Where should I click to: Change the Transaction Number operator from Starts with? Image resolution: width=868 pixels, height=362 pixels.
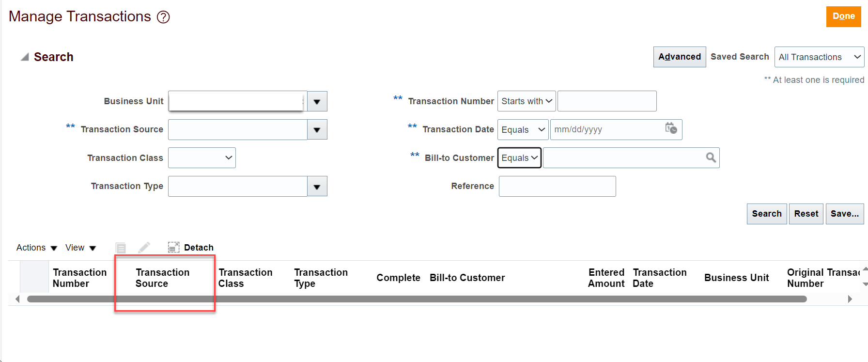pyautogui.click(x=527, y=101)
